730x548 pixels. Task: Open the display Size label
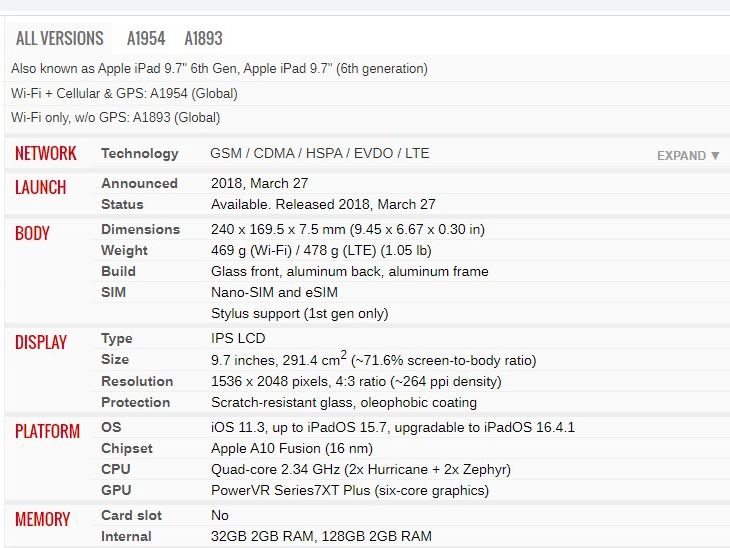tap(115, 359)
